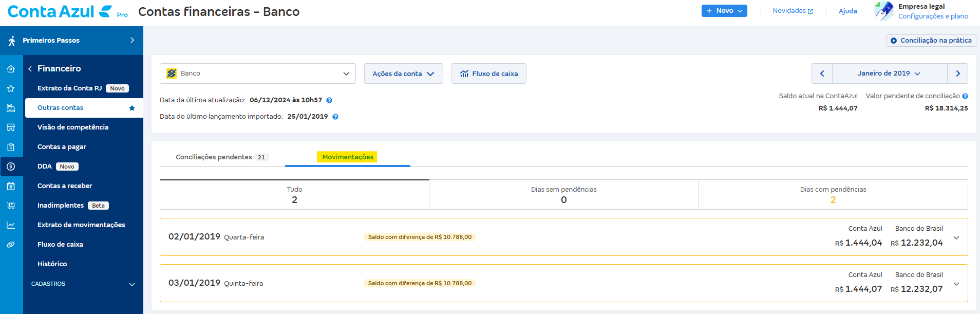The image size is (980, 314).
Task: Open favorites via the sidebar star icon
Action: pyautogui.click(x=11, y=88)
